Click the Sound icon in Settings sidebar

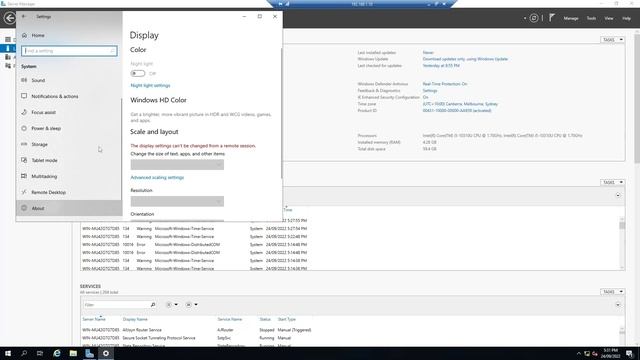(x=24, y=80)
